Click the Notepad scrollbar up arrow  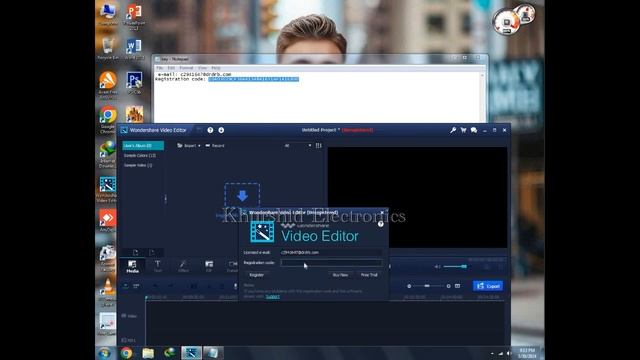pos(482,76)
